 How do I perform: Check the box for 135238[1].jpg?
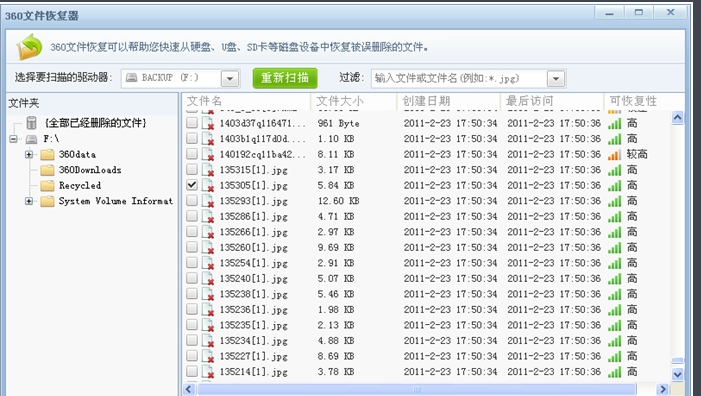(x=192, y=293)
